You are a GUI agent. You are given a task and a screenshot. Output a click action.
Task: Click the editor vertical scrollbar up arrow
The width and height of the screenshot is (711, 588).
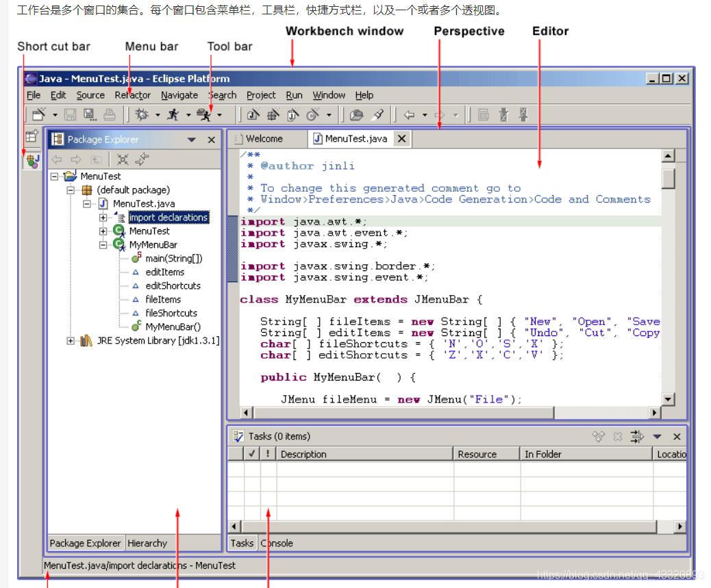coord(668,156)
